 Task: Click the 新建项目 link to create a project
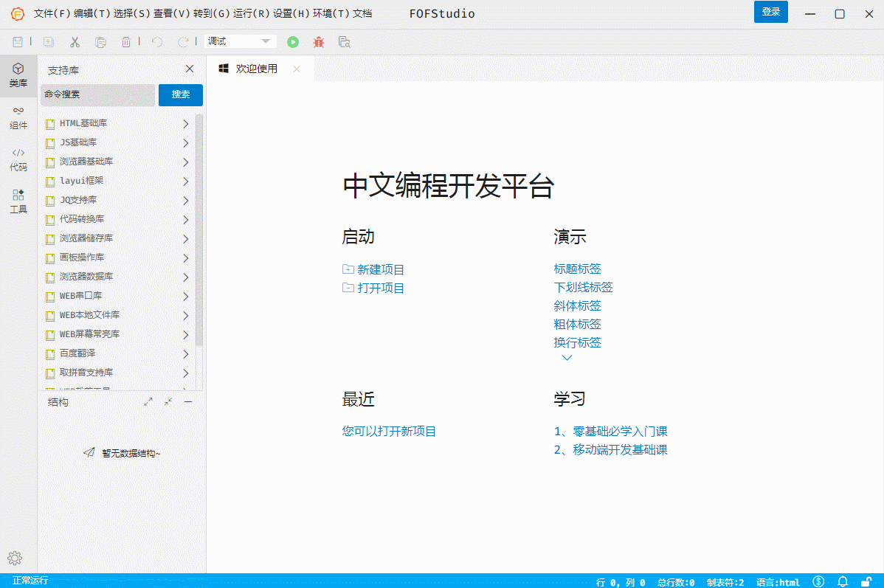coord(380,269)
